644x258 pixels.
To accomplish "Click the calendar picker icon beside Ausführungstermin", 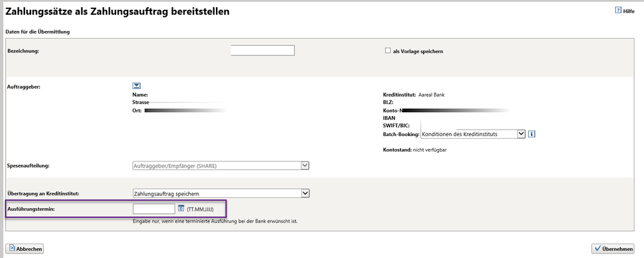I will click(181, 209).
